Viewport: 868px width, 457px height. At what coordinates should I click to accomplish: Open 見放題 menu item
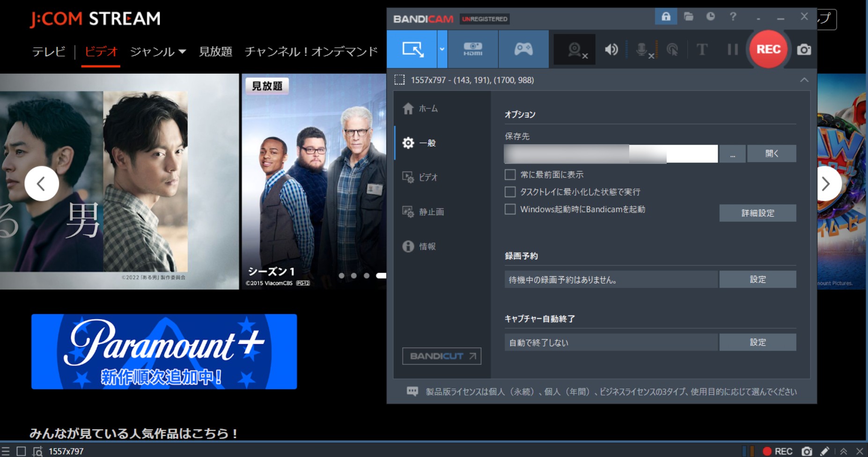pos(216,52)
